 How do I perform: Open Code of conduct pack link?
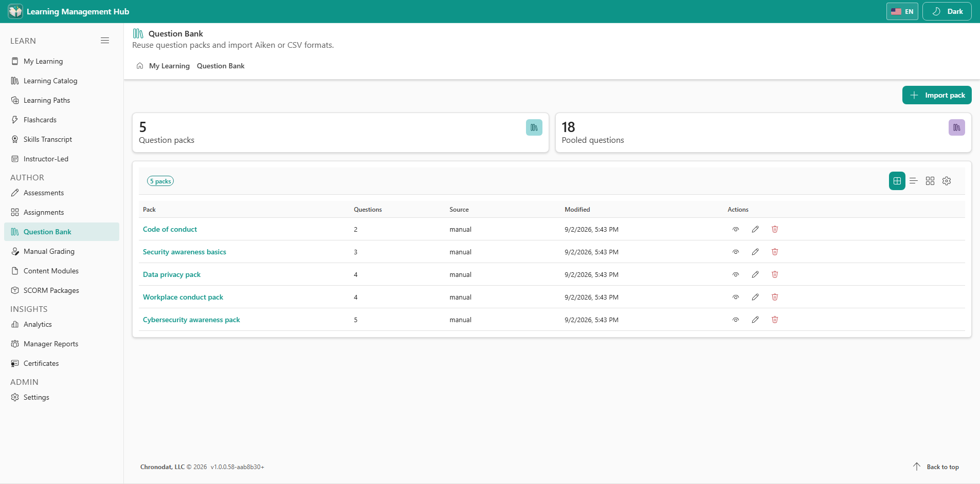coord(170,229)
